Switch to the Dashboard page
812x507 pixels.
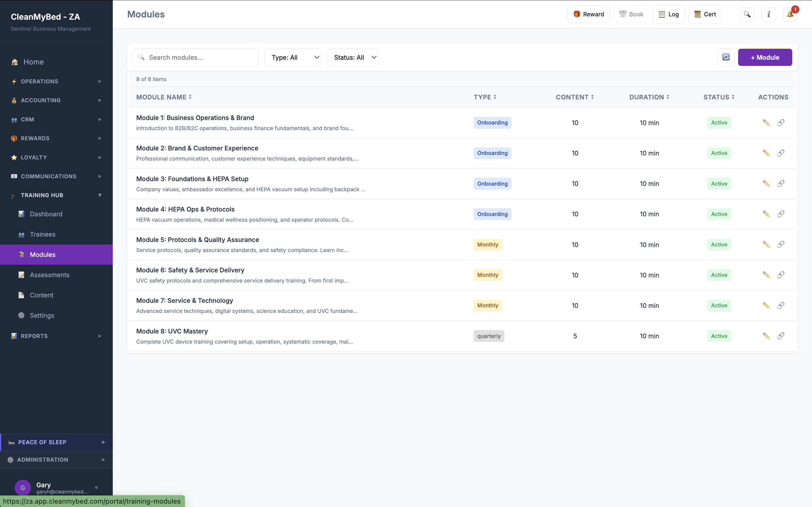point(46,214)
